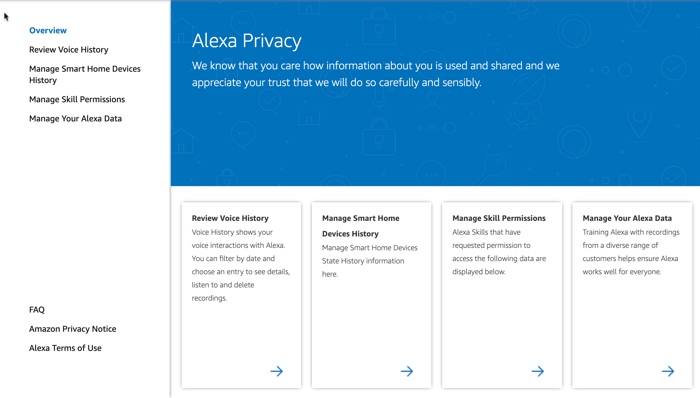Image resolution: width=700 pixels, height=398 pixels.
Task: Click the arrow on Manage Your Alexa Data card
Action: [668, 371]
